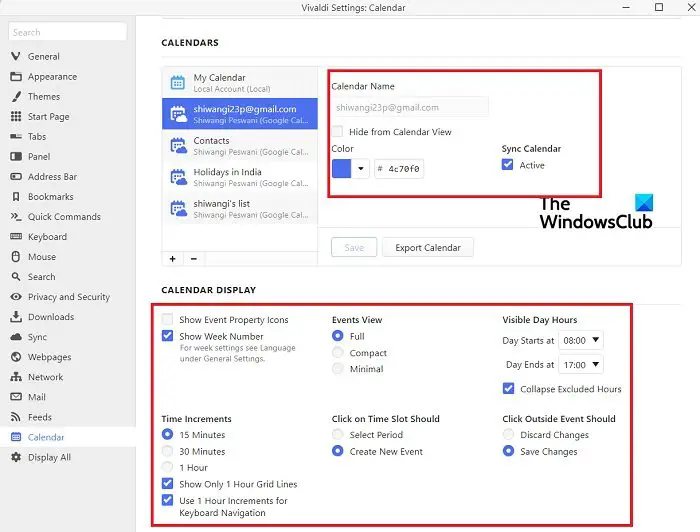700x532 pixels.
Task: Click the Network icon in sidebar
Action: pos(16,377)
